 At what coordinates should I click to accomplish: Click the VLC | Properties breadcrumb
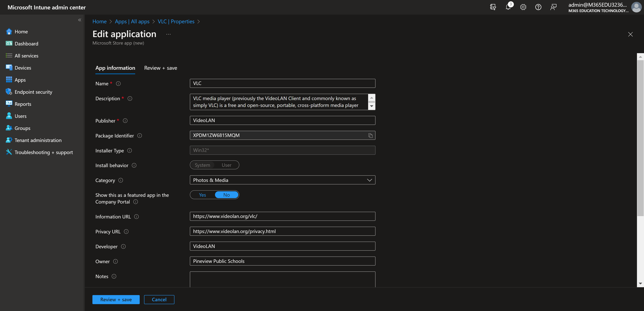pyautogui.click(x=176, y=21)
